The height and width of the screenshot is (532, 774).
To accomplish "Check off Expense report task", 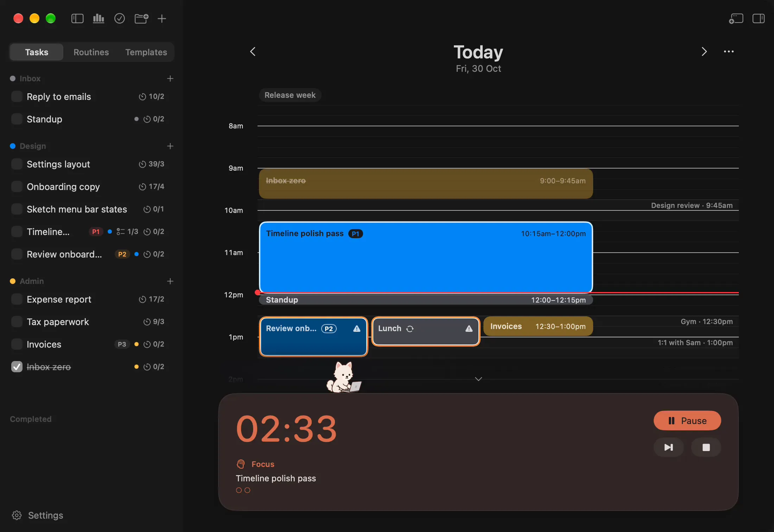I will [x=17, y=299].
